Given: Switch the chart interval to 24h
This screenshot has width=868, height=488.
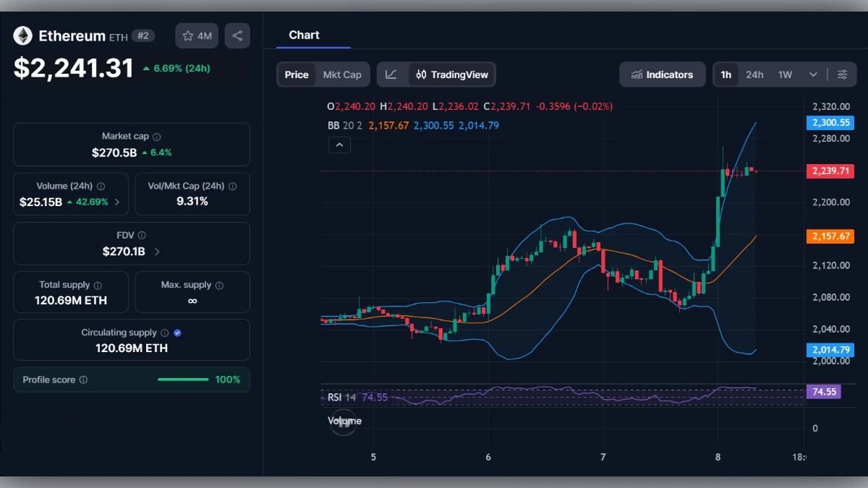Looking at the screenshot, I should click(x=754, y=74).
